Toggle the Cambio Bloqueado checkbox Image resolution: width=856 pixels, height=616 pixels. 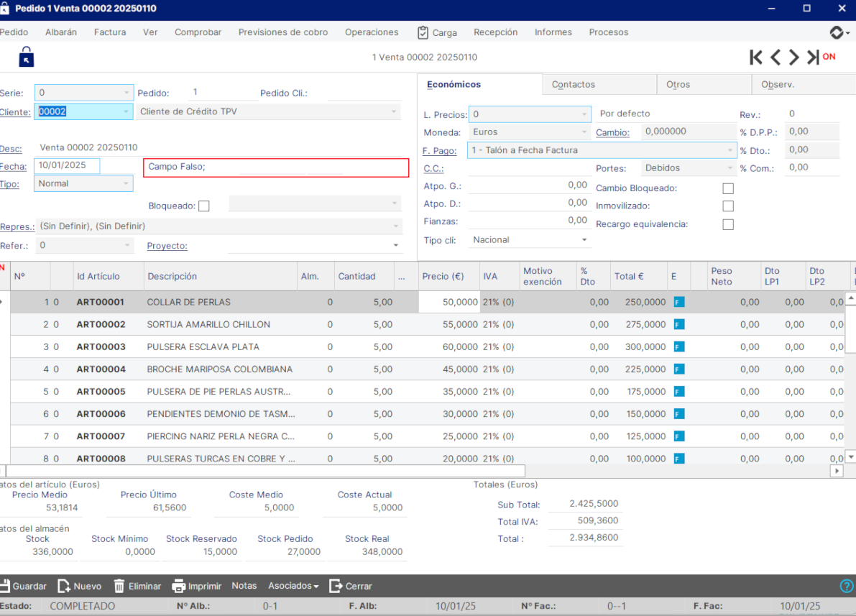pyautogui.click(x=728, y=188)
